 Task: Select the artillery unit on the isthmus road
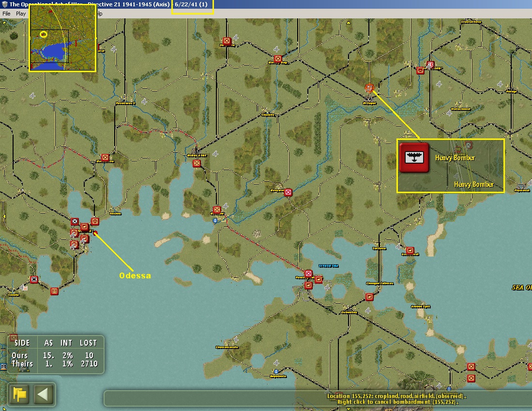(x=369, y=297)
